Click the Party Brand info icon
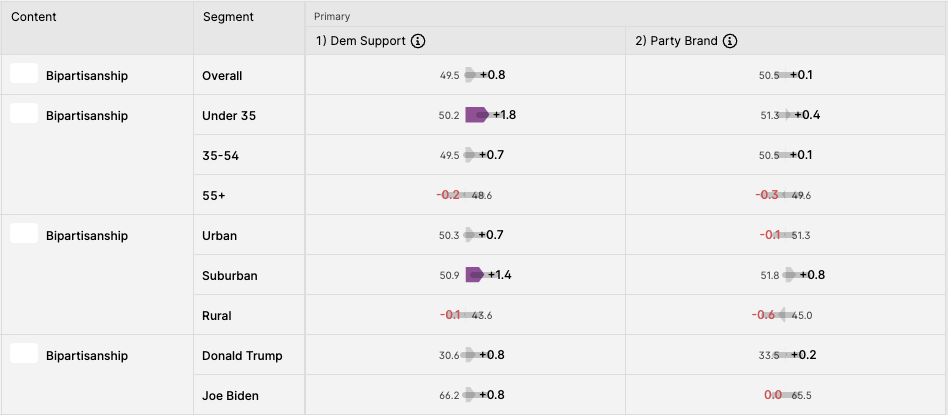 [x=730, y=41]
